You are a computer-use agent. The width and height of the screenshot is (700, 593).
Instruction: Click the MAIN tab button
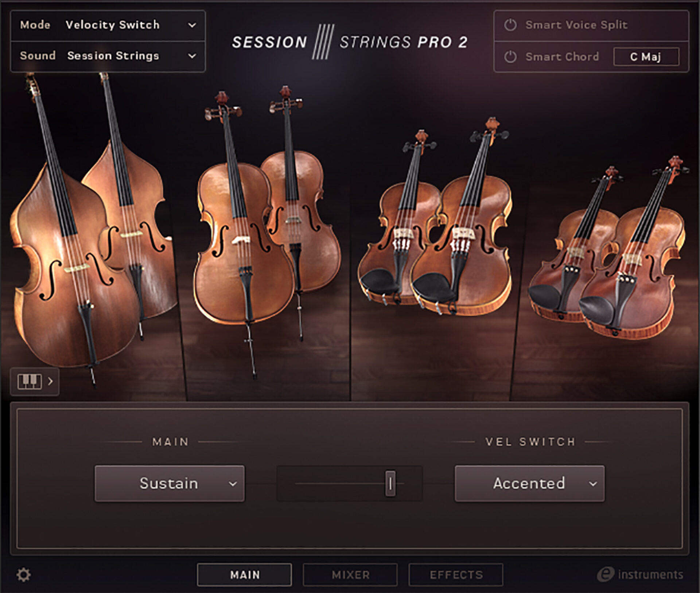(x=245, y=574)
